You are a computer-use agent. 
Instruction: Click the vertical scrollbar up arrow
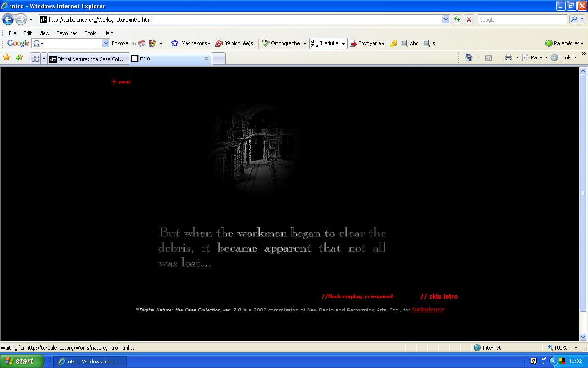tap(583, 71)
